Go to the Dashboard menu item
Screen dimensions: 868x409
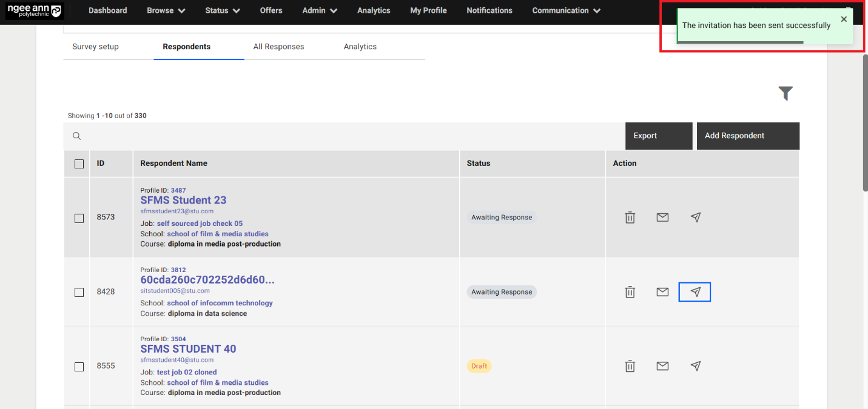pos(107,10)
